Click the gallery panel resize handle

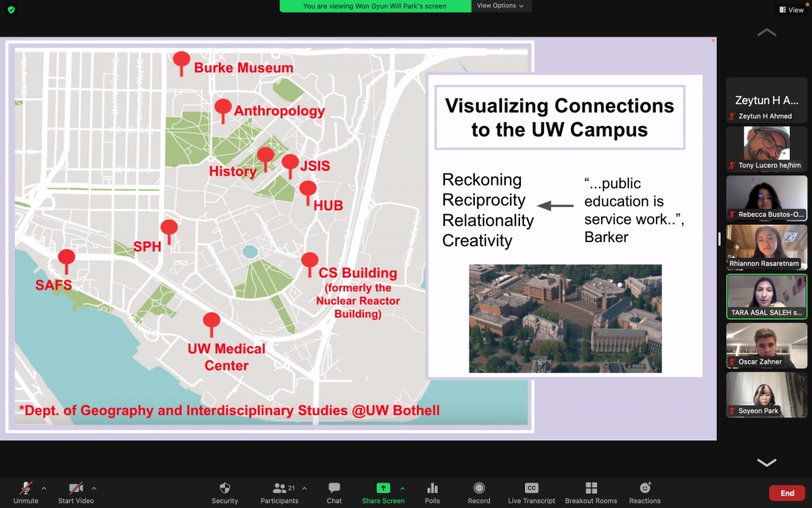click(719, 239)
